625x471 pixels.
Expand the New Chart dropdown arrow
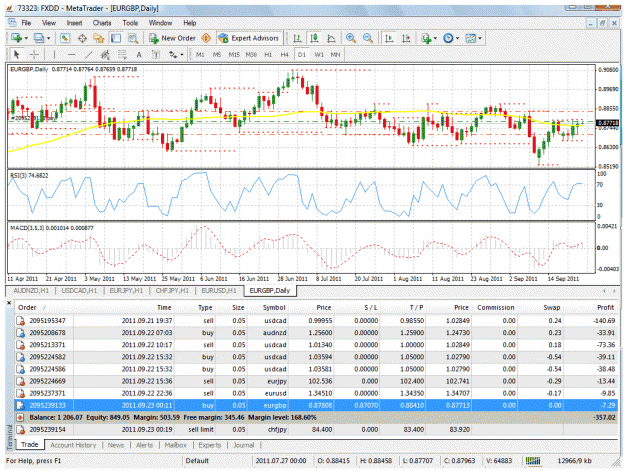point(26,39)
